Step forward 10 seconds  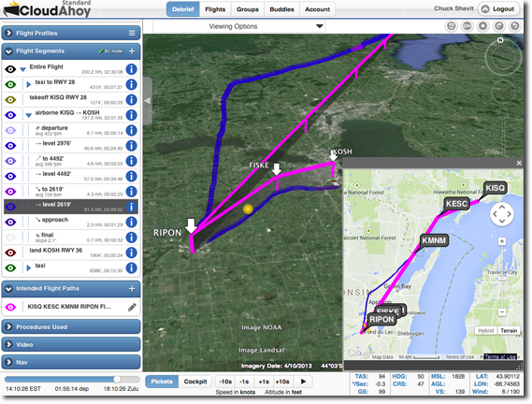282,382
